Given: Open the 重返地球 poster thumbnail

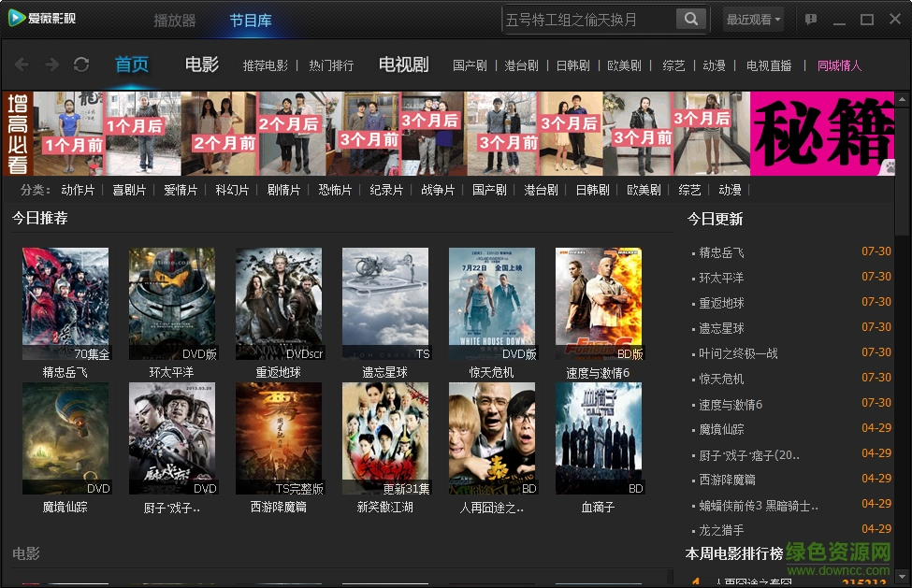Looking at the screenshot, I should [279, 304].
